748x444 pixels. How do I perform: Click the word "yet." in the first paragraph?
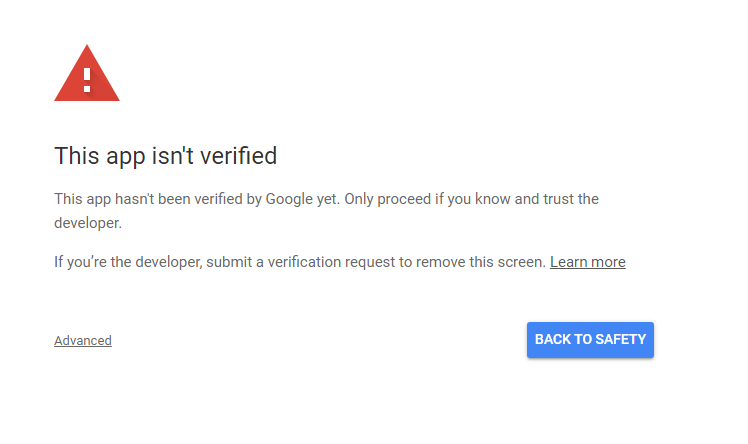click(327, 199)
